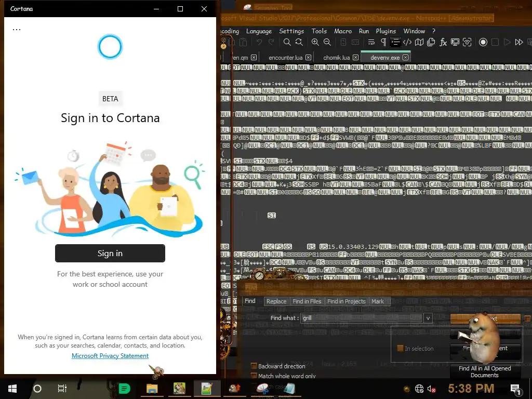
Task: Open the Window menu
Action: (414, 31)
